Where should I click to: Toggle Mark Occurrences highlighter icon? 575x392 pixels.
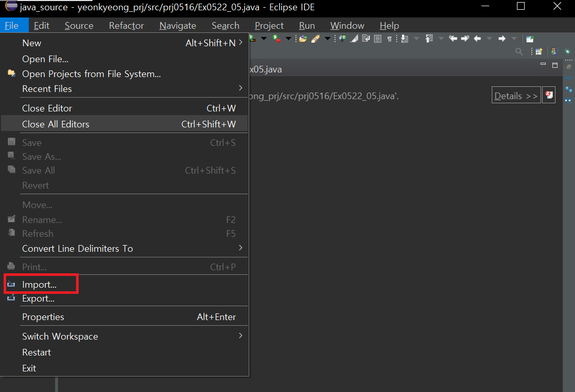(x=354, y=39)
